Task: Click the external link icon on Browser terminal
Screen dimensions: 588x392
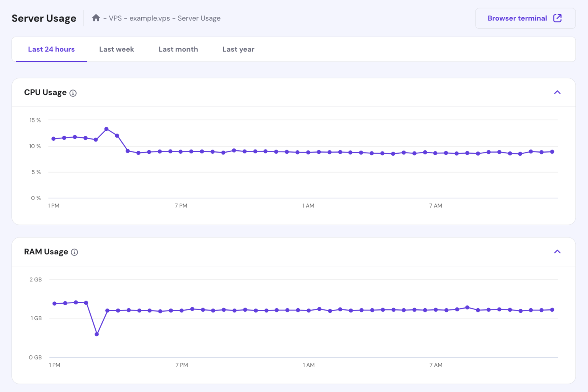Action: click(x=558, y=18)
